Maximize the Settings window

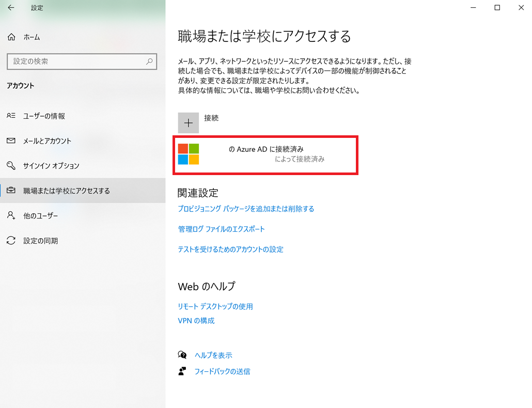pyautogui.click(x=497, y=7)
